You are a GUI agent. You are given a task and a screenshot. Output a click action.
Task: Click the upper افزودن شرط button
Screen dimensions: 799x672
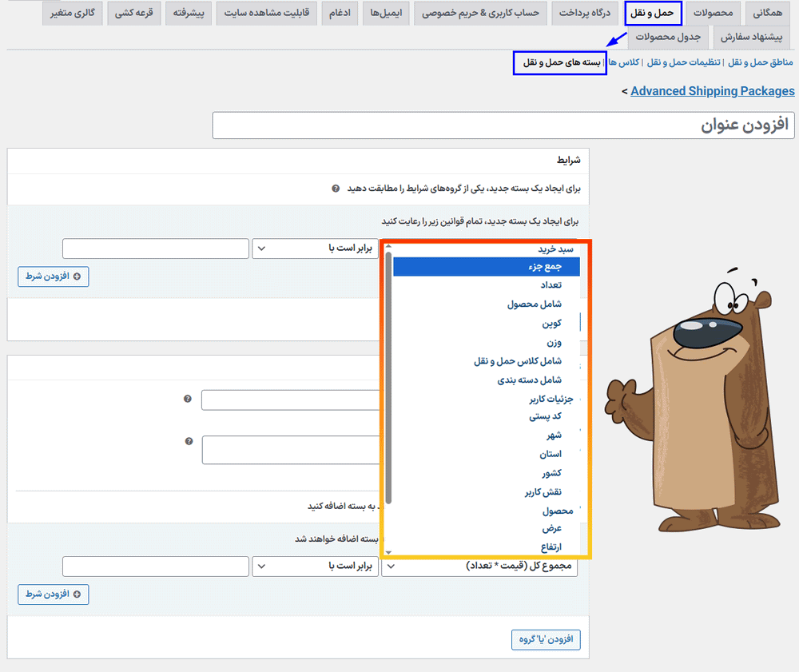pyautogui.click(x=54, y=276)
